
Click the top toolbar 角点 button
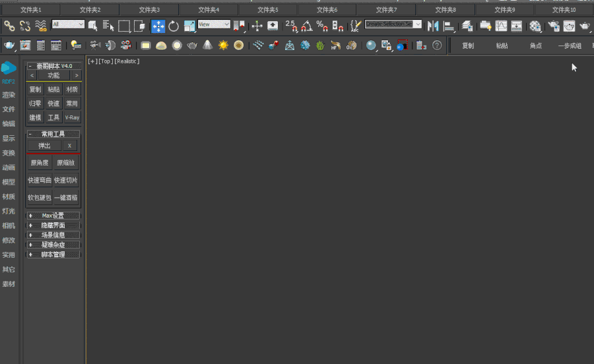click(x=536, y=45)
